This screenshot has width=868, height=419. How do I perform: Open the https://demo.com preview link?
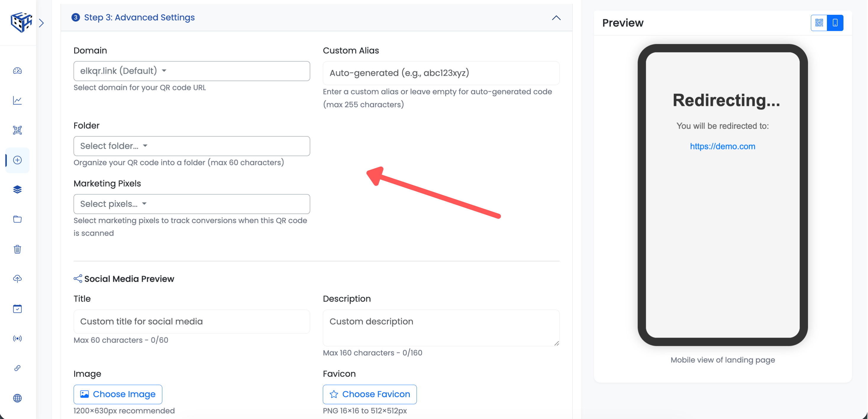[722, 146]
